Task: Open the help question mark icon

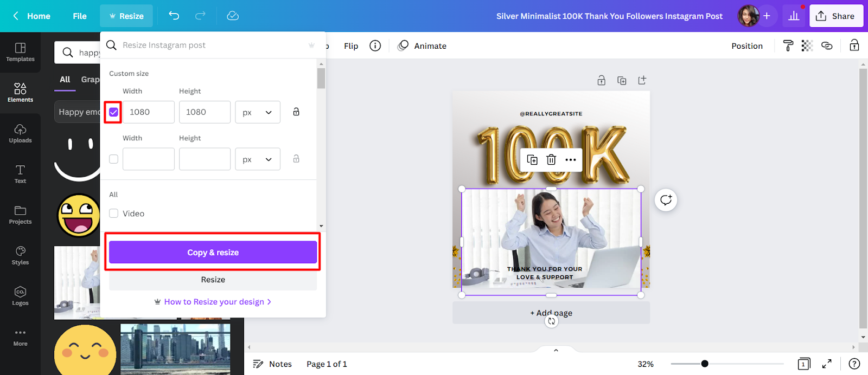Action: [x=854, y=364]
